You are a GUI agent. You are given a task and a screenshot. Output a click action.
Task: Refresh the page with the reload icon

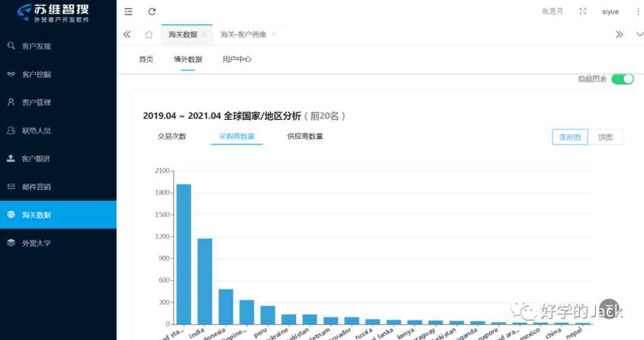pyautogui.click(x=152, y=11)
